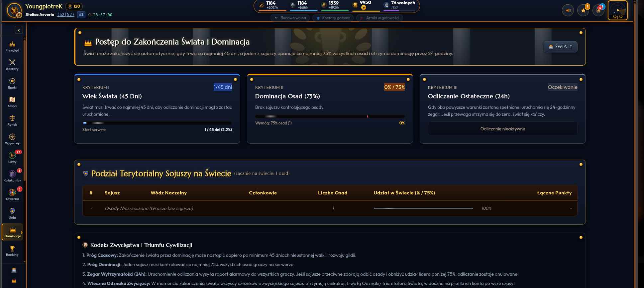Select the Przegląd overview menu item
This screenshot has width=644, height=288.
(x=12, y=46)
